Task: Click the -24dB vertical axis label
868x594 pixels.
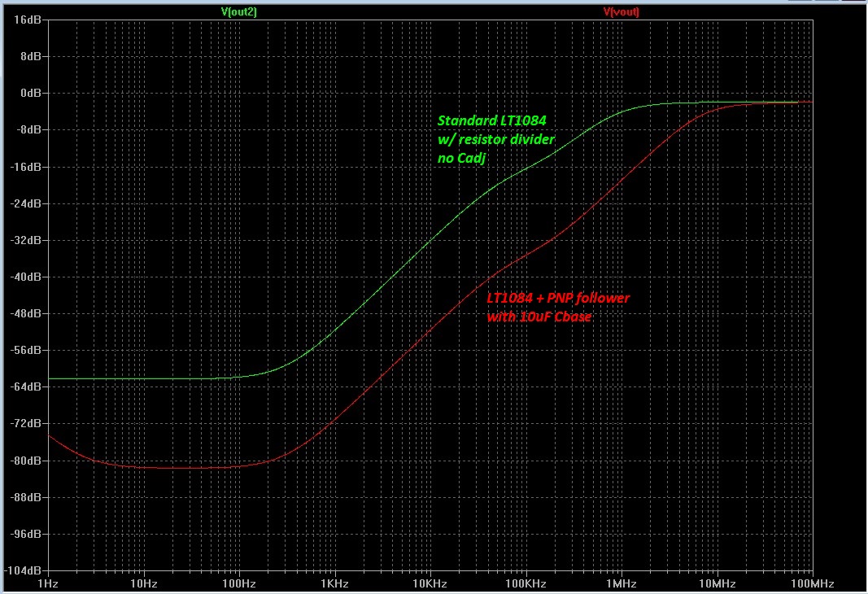Action: [26, 203]
